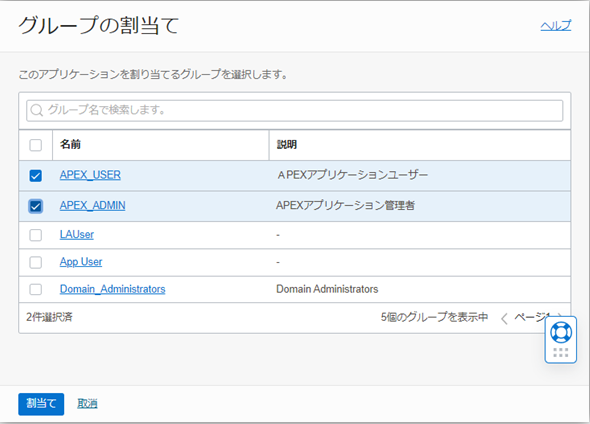Click the 取消 cancel link
Viewport: 590px width, 424px height.
87,404
